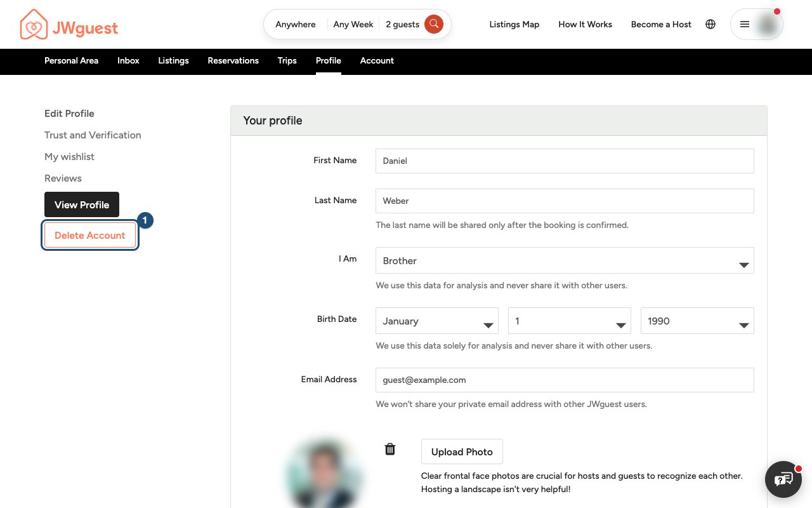This screenshot has width=812, height=508.
Task: Click the First Name field
Action: pyautogui.click(x=565, y=161)
